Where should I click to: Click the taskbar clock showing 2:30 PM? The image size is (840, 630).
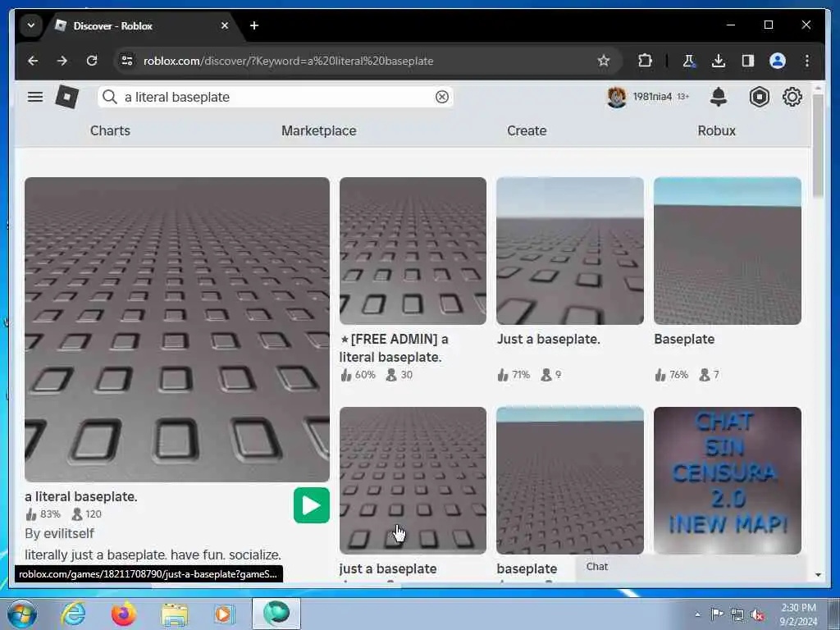(798, 614)
